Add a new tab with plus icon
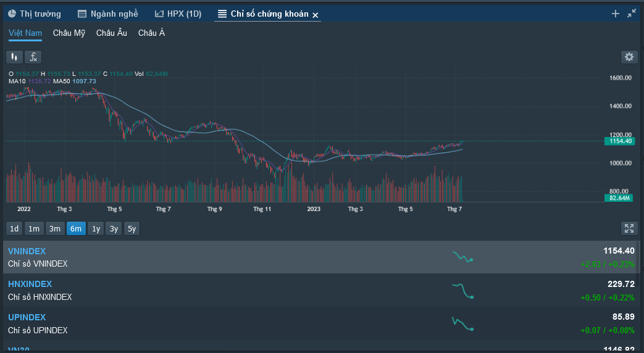This screenshot has width=644, height=353. [x=615, y=14]
